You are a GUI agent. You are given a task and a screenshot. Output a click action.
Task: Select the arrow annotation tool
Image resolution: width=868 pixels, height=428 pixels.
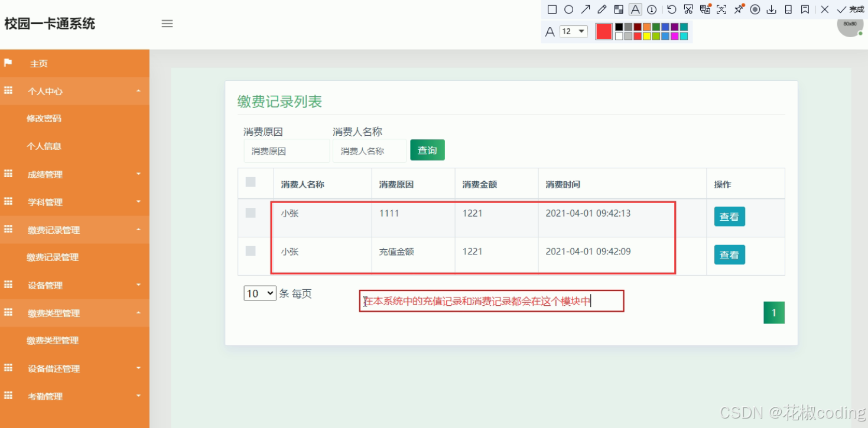[586, 9]
